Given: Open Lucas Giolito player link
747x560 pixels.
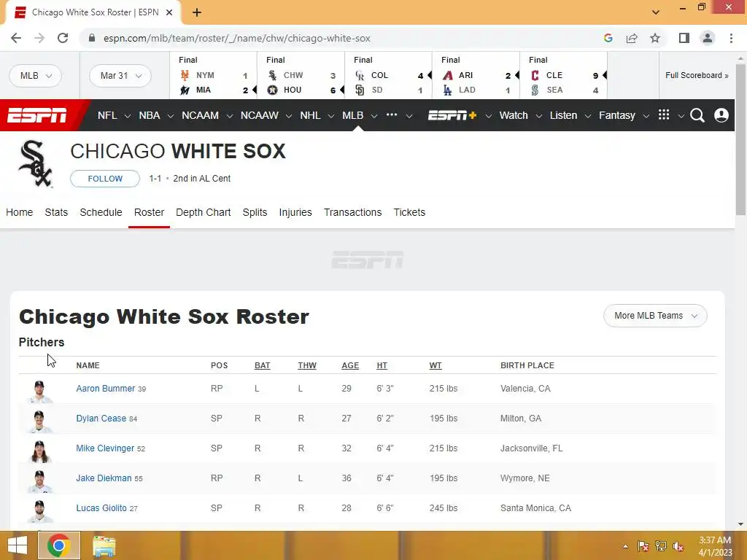Looking at the screenshot, I should (x=101, y=508).
